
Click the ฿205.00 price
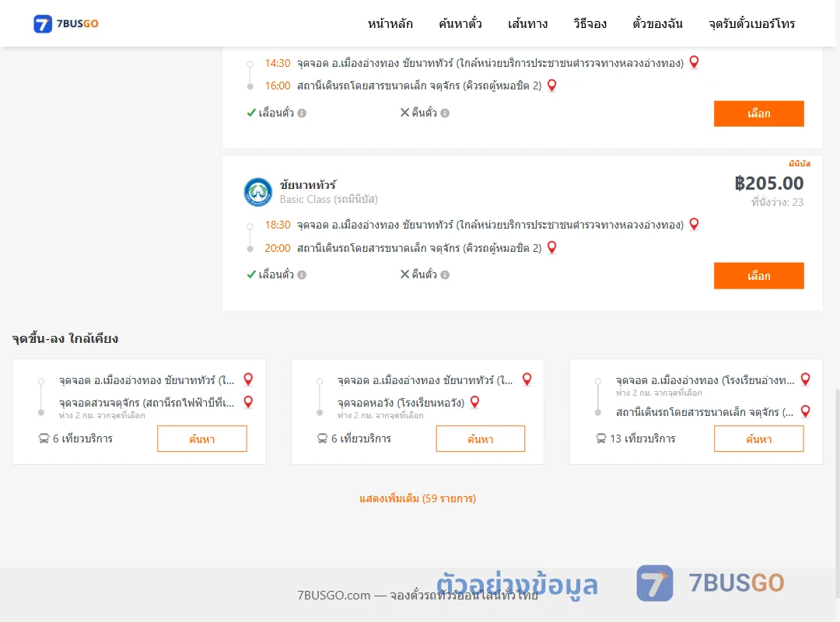[x=768, y=183]
